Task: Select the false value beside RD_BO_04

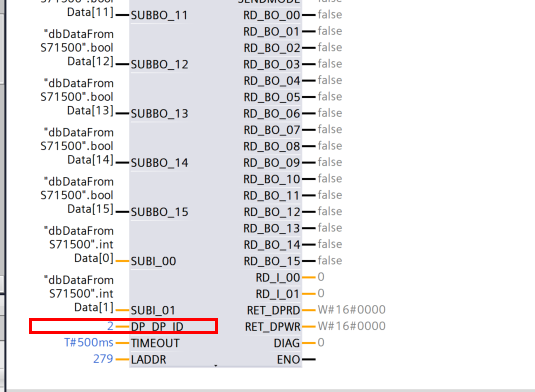Action: [330, 80]
